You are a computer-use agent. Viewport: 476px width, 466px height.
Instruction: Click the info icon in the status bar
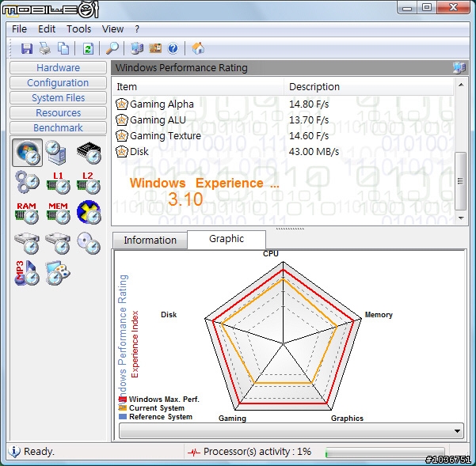click(14, 452)
